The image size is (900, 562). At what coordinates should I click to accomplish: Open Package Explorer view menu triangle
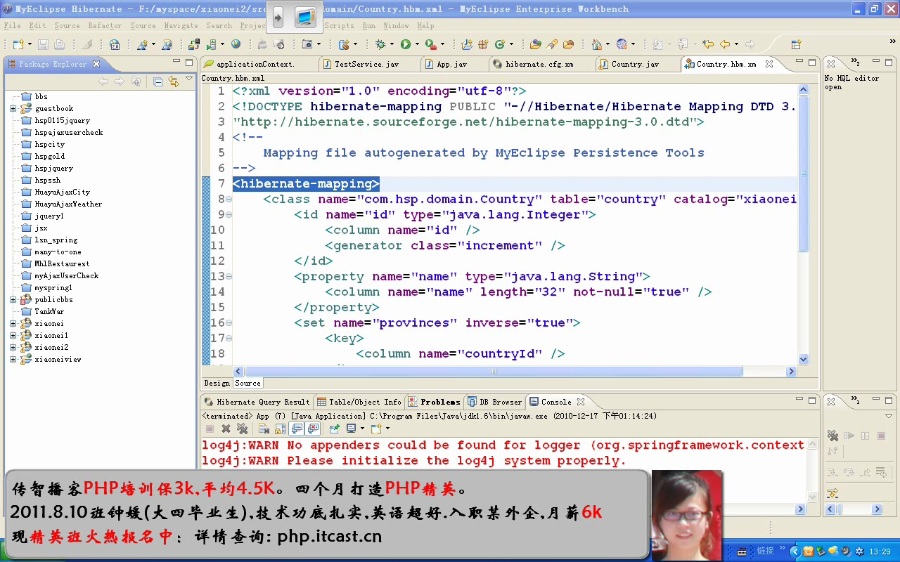pos(189,79)
